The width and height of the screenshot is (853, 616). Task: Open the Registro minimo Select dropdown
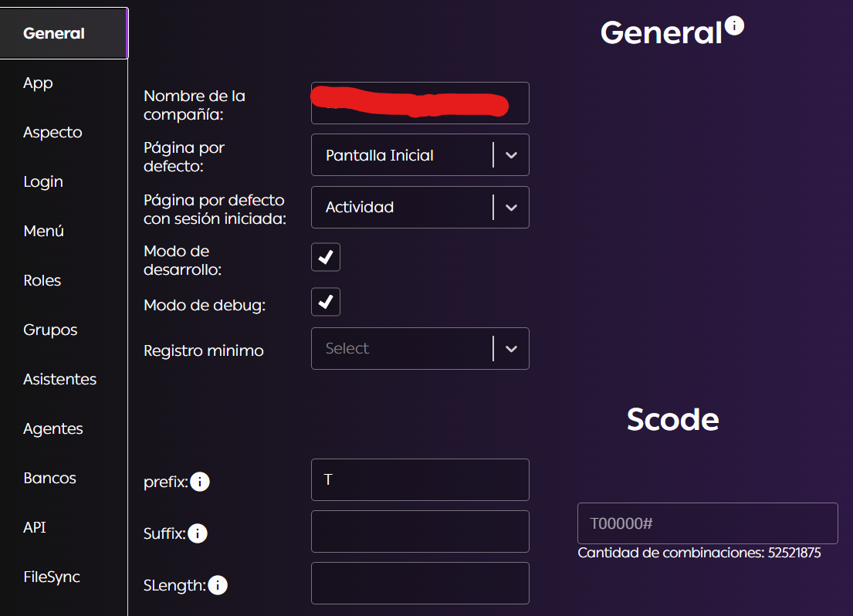click(420, 348)
